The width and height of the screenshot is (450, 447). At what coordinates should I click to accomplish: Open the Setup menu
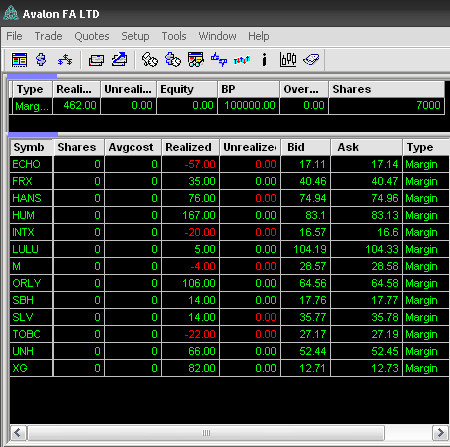coord(135,36)
